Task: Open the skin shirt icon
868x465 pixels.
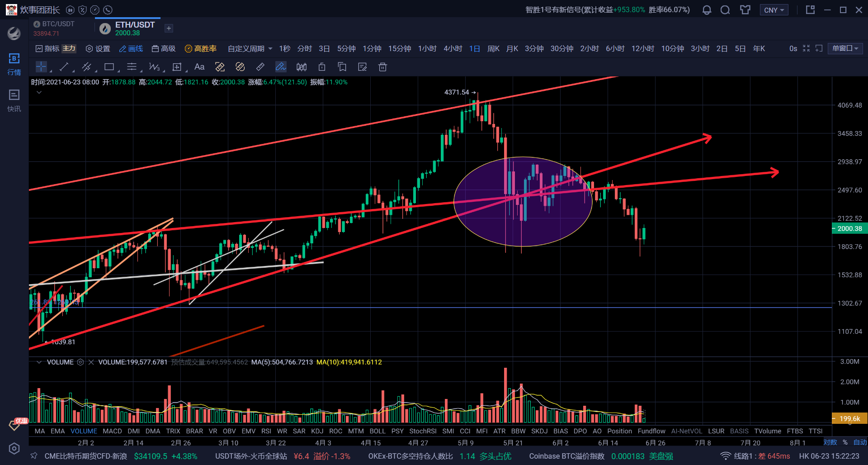Action: click(745, 10)
